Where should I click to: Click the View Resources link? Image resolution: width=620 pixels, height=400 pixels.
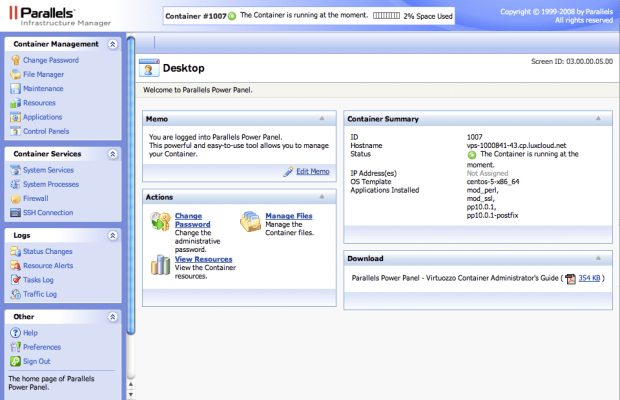pos(204,259)
